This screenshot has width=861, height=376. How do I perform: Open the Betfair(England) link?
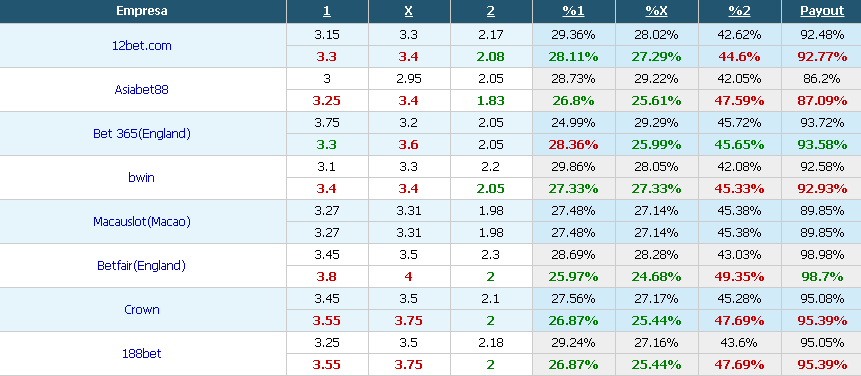point(142,265)
